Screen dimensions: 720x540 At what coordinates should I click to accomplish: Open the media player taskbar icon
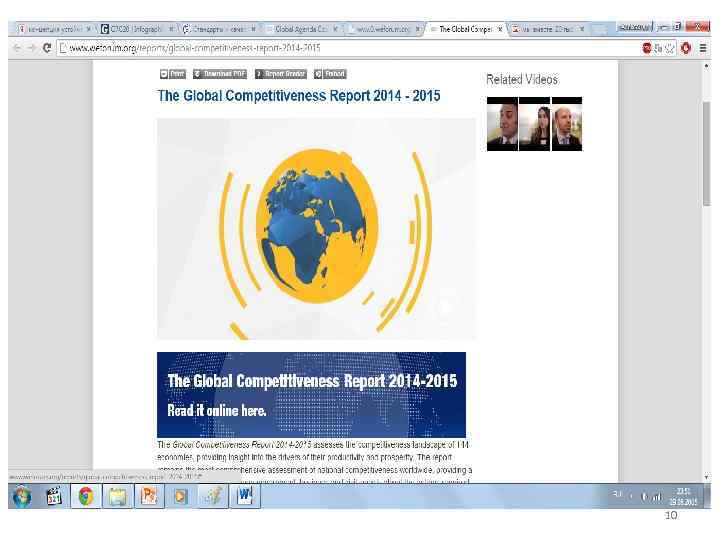[x=180, y=496]
